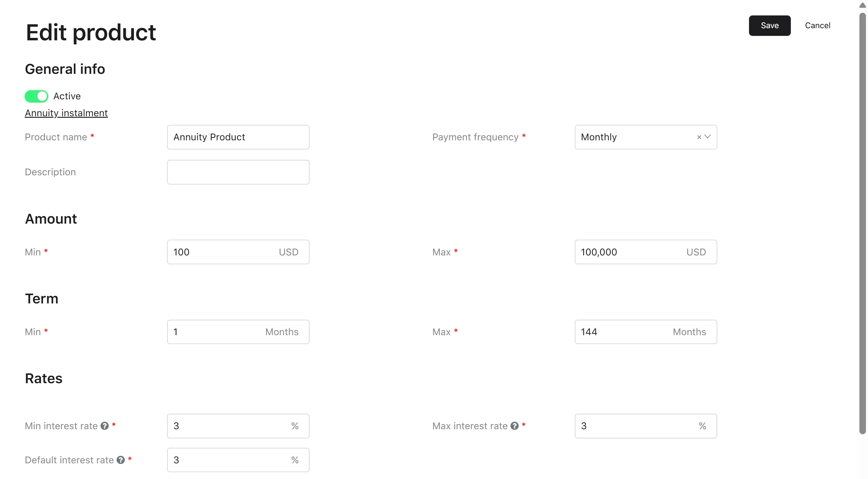Viewport: 868px width, 479px height.
Task: Click the Amount section heading
Action: (x=51, y=219)
